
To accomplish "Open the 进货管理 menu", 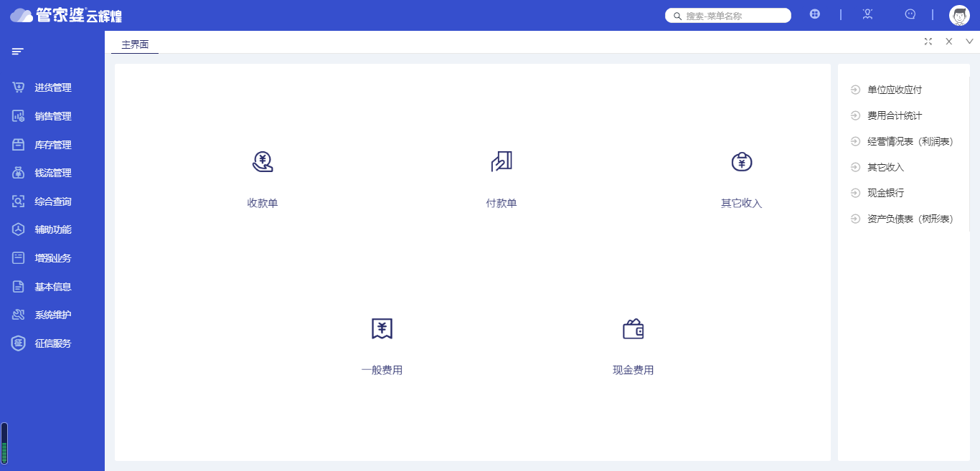I will pos(52,87).
